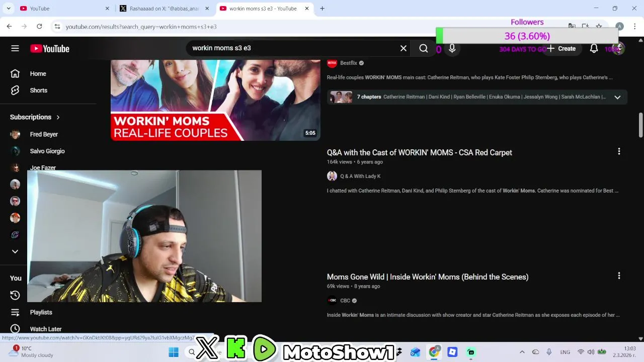
Task: Expand Subscriptions with the chevron
Action: coord(58,117)
